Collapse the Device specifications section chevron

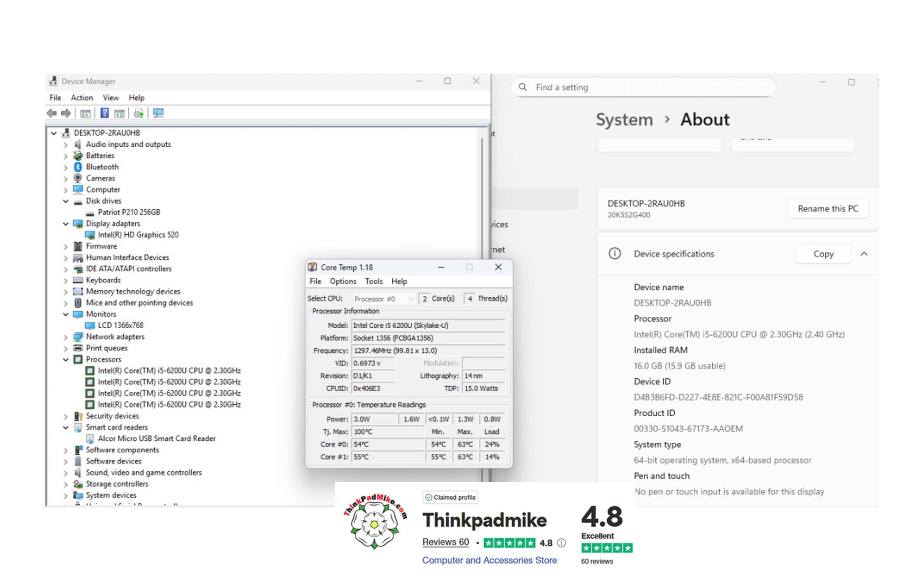click(x=864, y=254)
